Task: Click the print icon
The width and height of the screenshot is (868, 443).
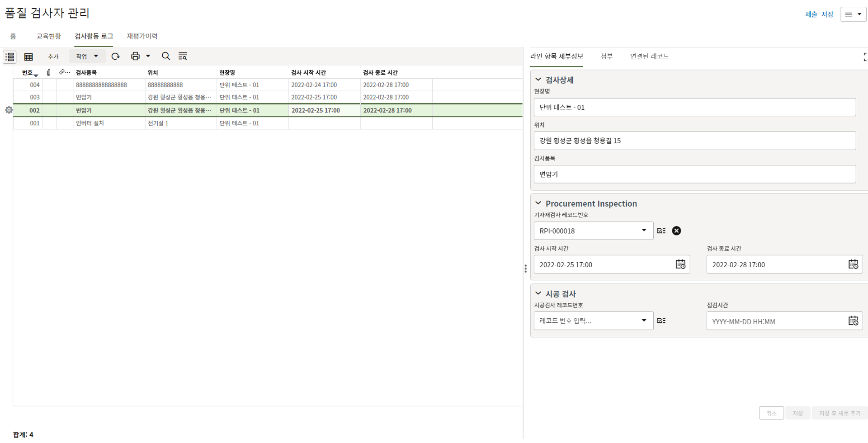Action: pos(135,56)
